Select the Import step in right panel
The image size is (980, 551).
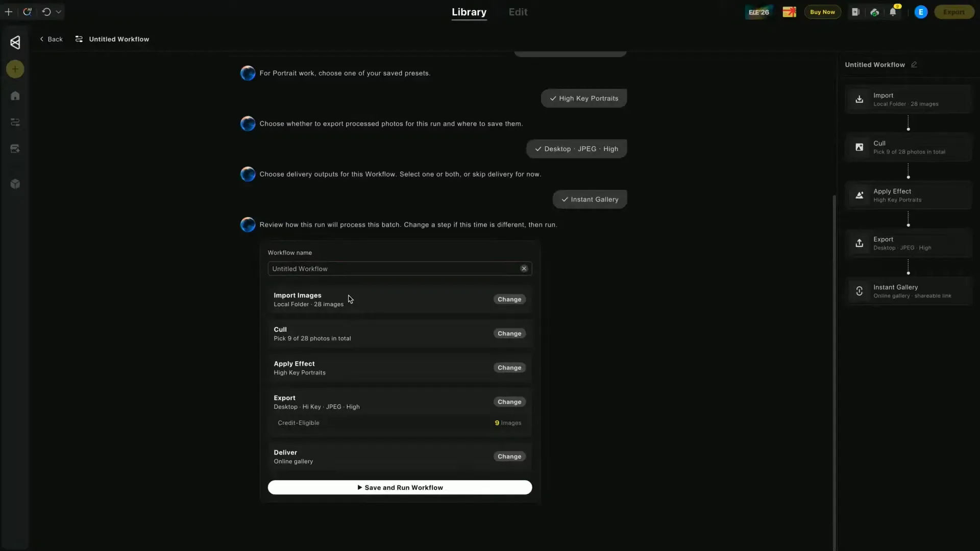[909, 99]
